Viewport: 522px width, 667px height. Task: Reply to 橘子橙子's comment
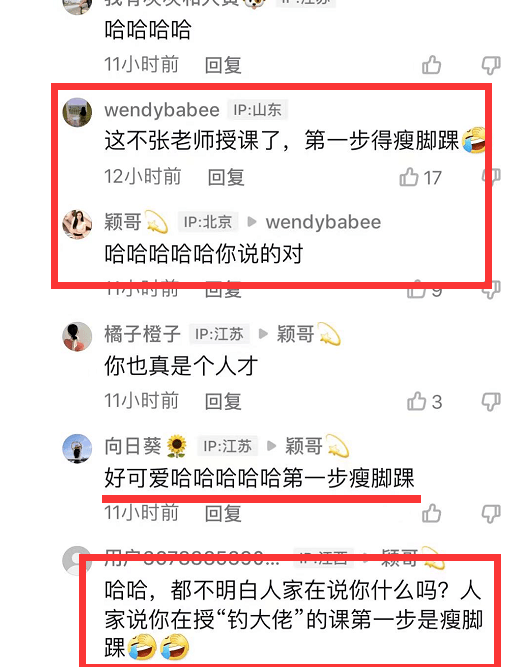click(x=223, y=402)
